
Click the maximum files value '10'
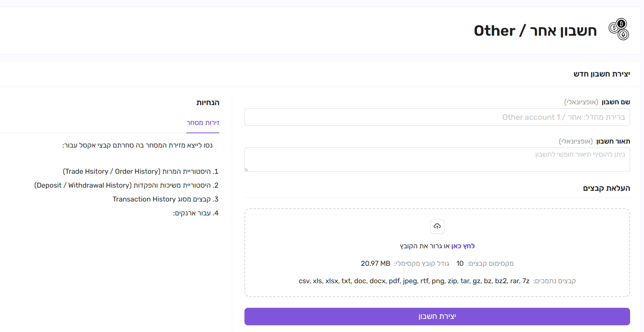460,263
